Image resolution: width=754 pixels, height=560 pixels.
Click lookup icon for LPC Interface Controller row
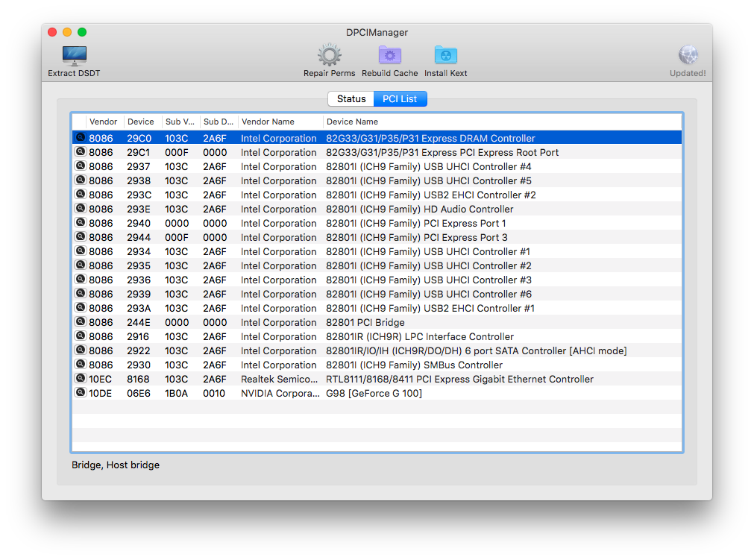click(x=81, y=336)
